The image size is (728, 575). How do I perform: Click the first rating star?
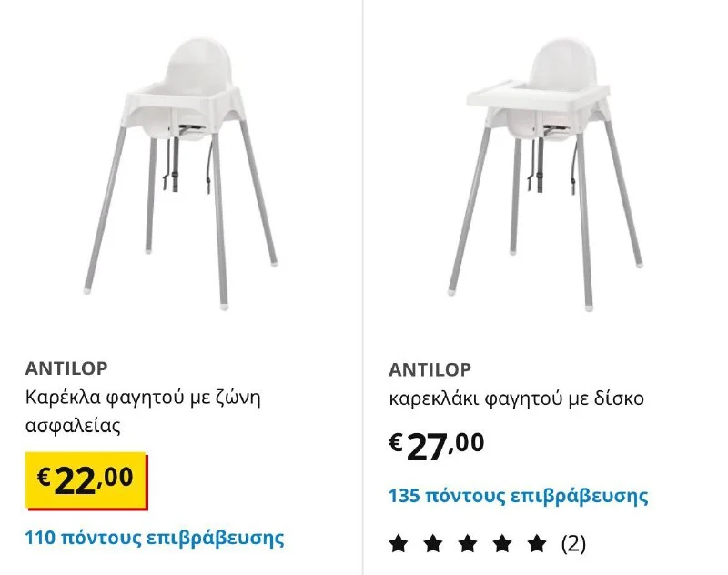pyautogui.click(x=398, y=544)
